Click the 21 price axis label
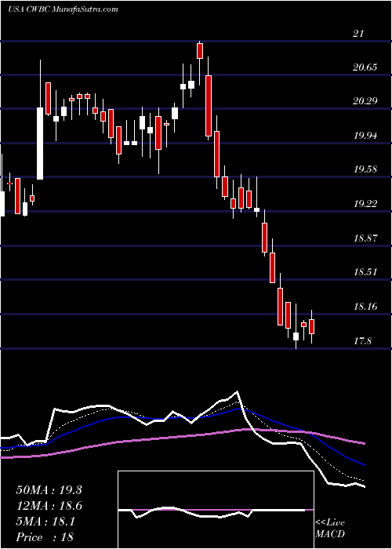The image size is (392, 549). coord(359,34)
